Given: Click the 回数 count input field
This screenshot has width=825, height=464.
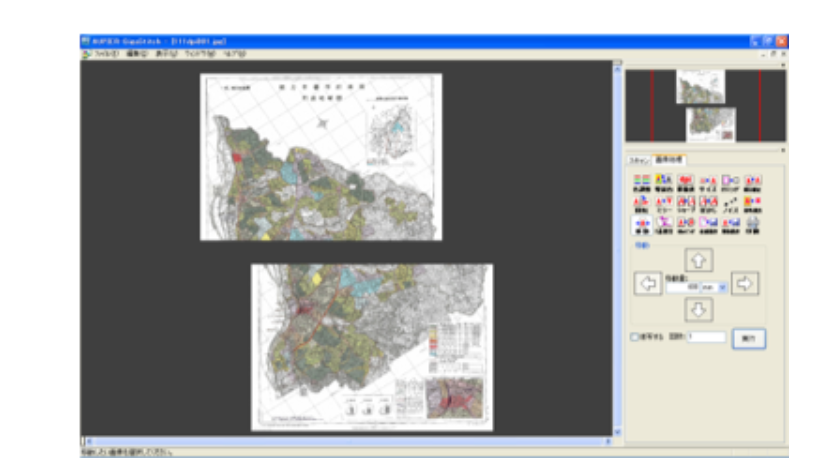Looking at the screenshot, I should pyautogui.click(x=706, y=338).
